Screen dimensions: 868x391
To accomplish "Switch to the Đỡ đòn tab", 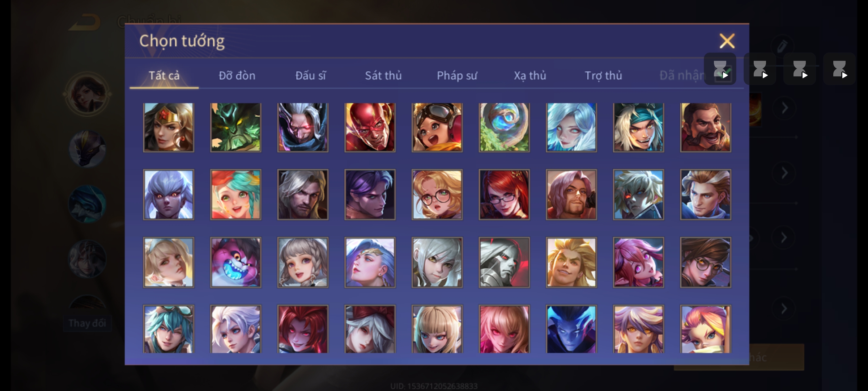I will point(237,75).
